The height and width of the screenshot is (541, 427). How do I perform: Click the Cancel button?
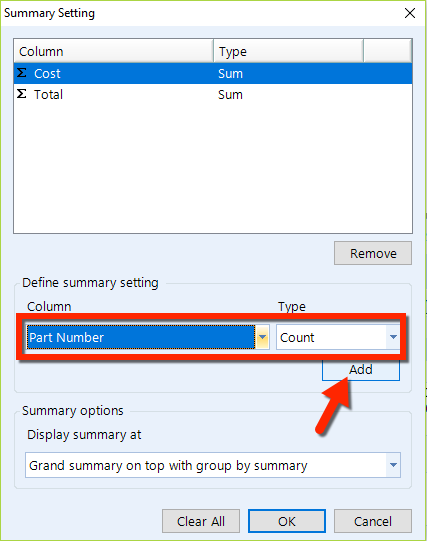[373, 521]
